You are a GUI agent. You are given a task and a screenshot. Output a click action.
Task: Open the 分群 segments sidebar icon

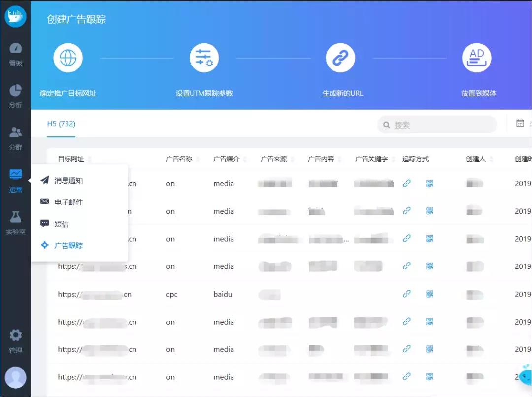(16, 138)
